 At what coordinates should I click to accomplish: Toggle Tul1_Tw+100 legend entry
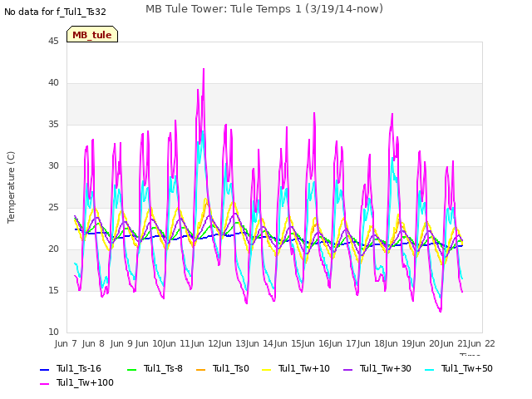tap(76, 383)
